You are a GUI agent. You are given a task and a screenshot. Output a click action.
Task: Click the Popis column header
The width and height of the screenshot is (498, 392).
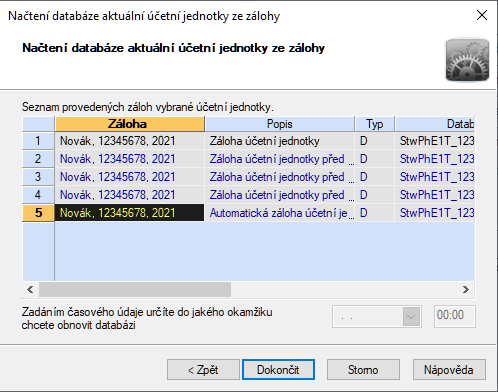(280, 124)
